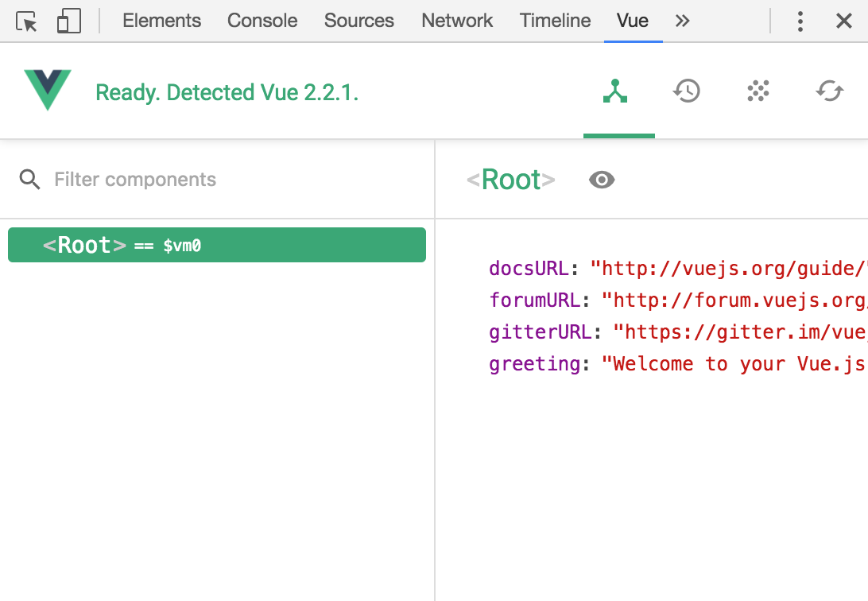This screenshot has width=868, height=601.
Task: Select the greeting property
Action: coord(535,363)
